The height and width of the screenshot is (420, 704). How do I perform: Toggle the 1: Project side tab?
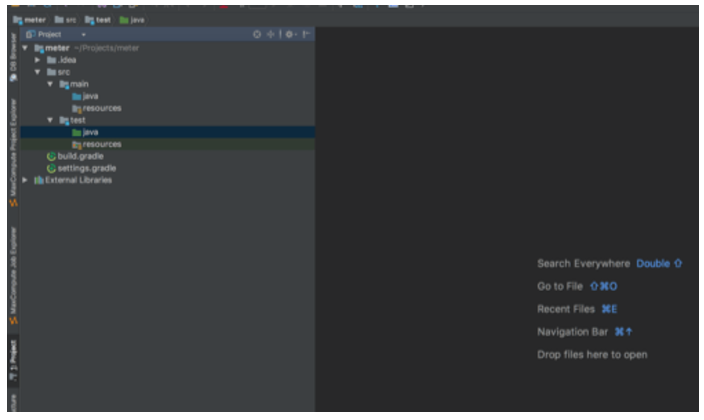(x=13, y=361)
